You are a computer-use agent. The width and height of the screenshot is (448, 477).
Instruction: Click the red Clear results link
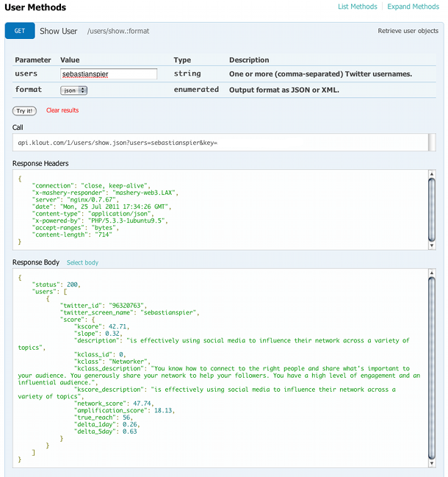point(62,110)
